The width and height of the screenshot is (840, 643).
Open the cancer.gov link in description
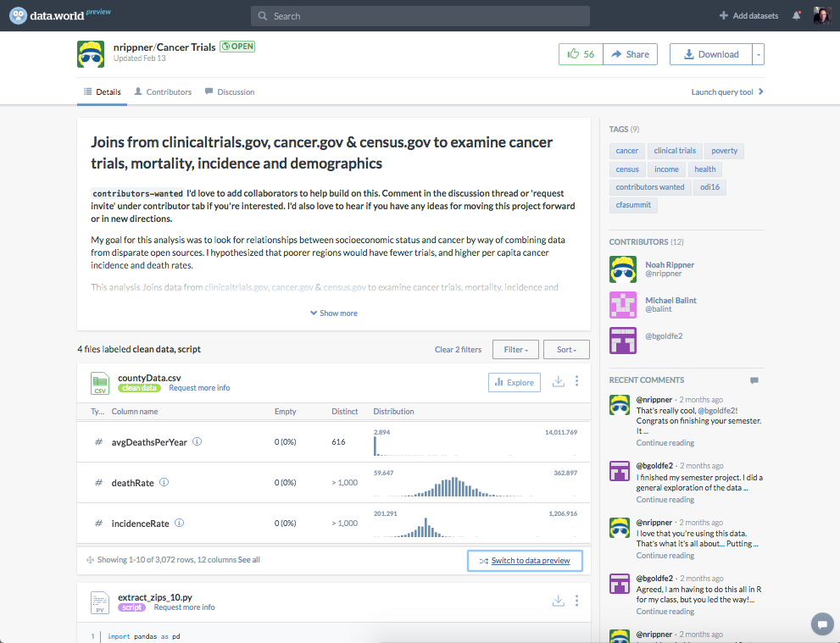pyautogui.click(x=292, y=287)
